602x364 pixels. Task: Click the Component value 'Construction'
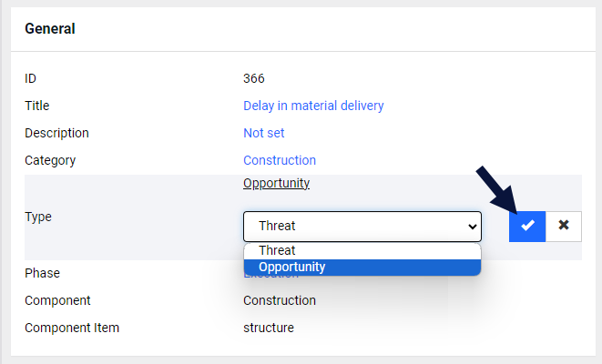280,300
